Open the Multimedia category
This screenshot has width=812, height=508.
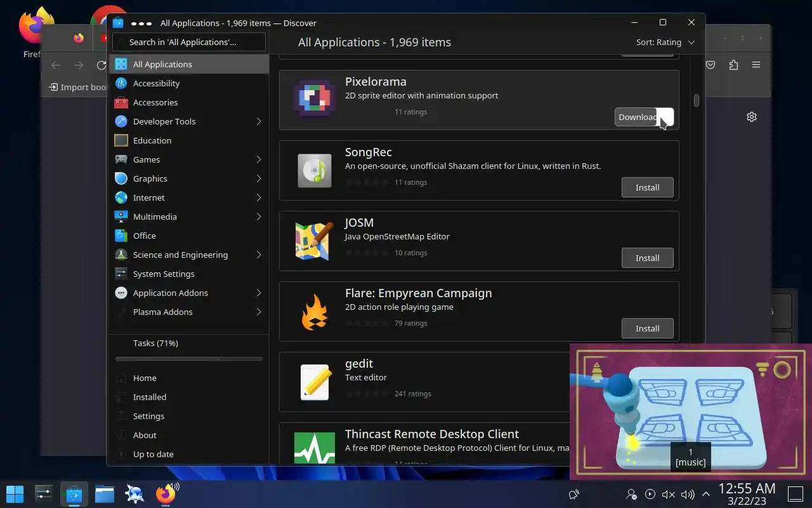click(x=189, y=217)
